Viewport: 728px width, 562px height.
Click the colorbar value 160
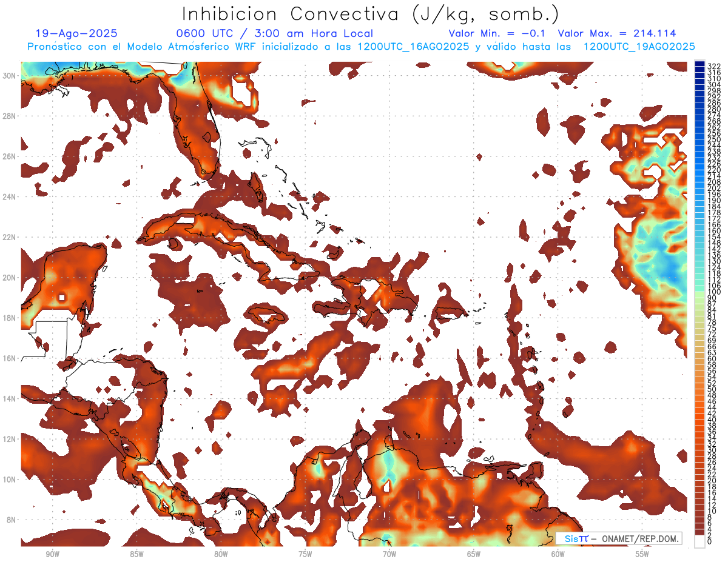click(x=714, y=231)
